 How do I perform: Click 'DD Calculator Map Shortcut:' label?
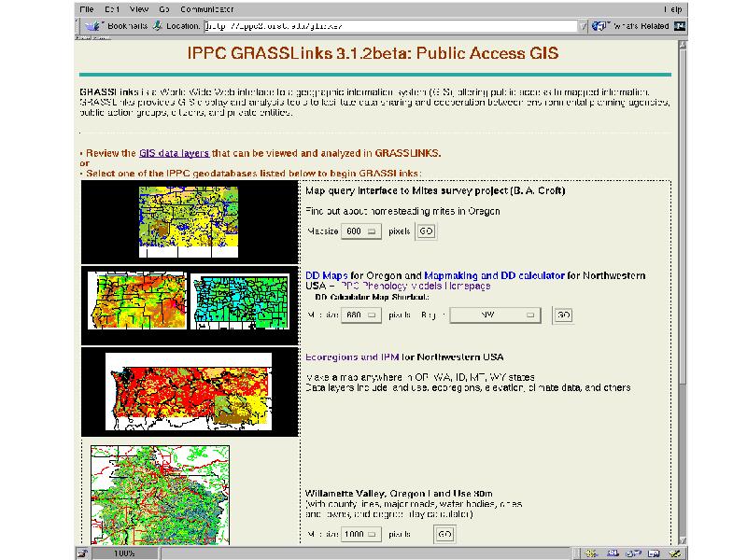372,297
